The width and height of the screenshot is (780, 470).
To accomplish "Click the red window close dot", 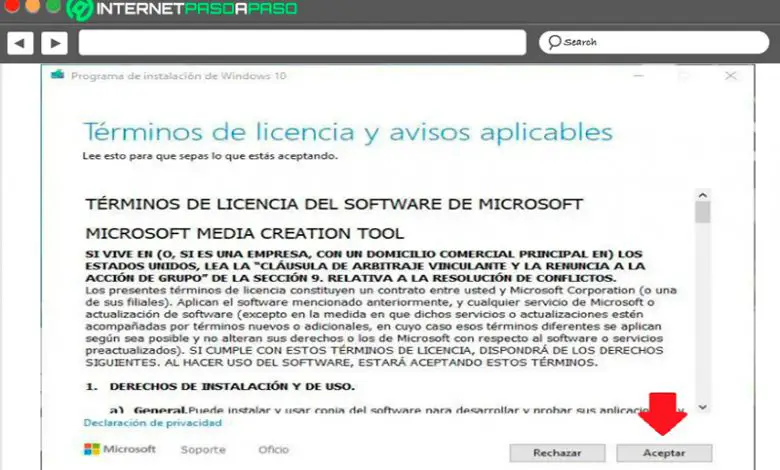I will click(12, 5).
